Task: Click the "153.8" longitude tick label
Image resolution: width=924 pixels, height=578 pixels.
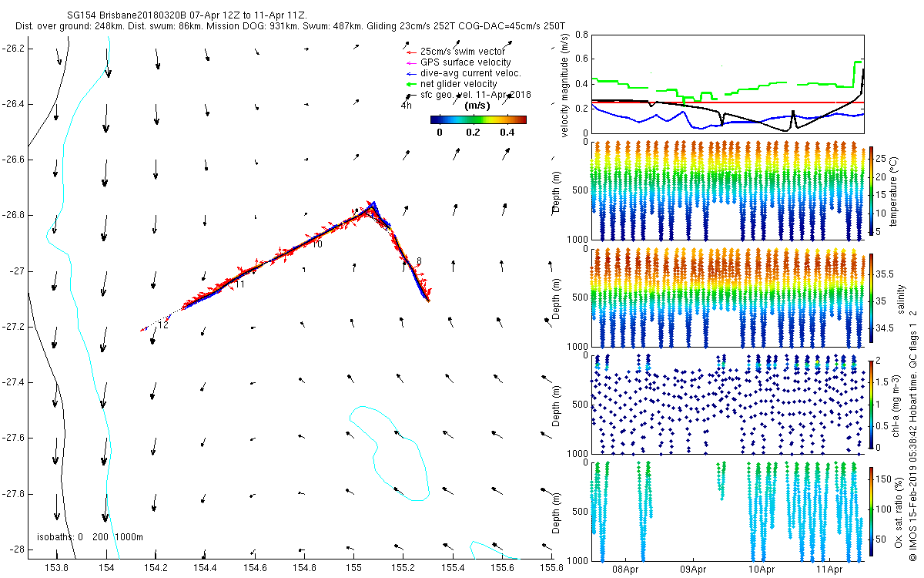Action: point(57,568)
